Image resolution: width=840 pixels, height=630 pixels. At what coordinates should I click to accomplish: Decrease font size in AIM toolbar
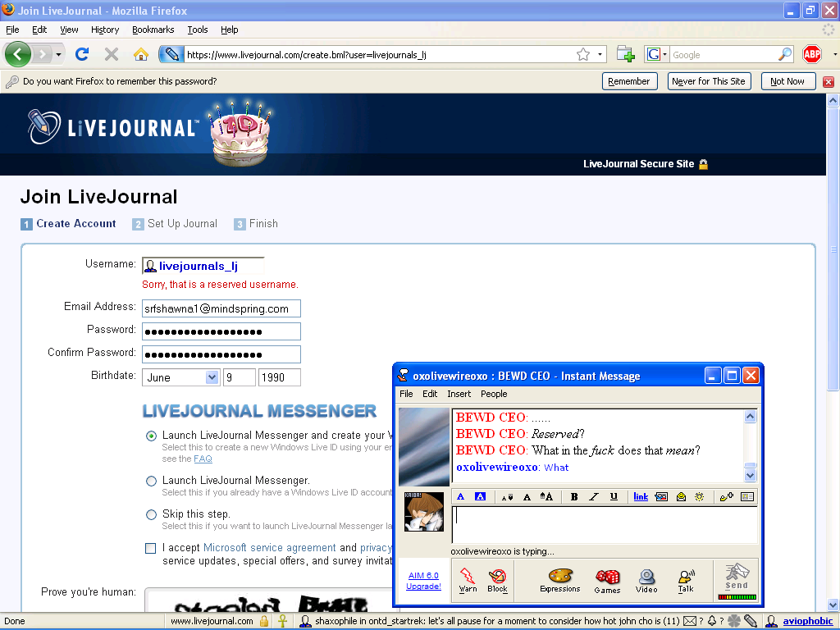pos(507,497)
